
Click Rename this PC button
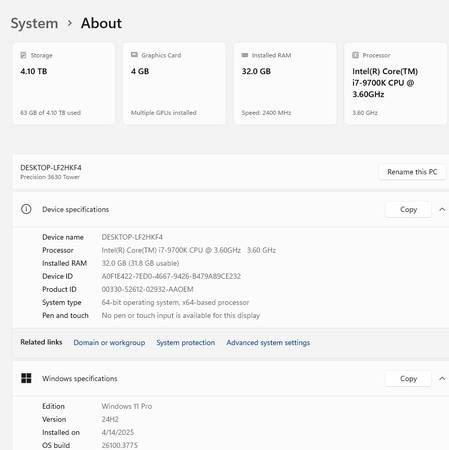(x=412, y=172)
